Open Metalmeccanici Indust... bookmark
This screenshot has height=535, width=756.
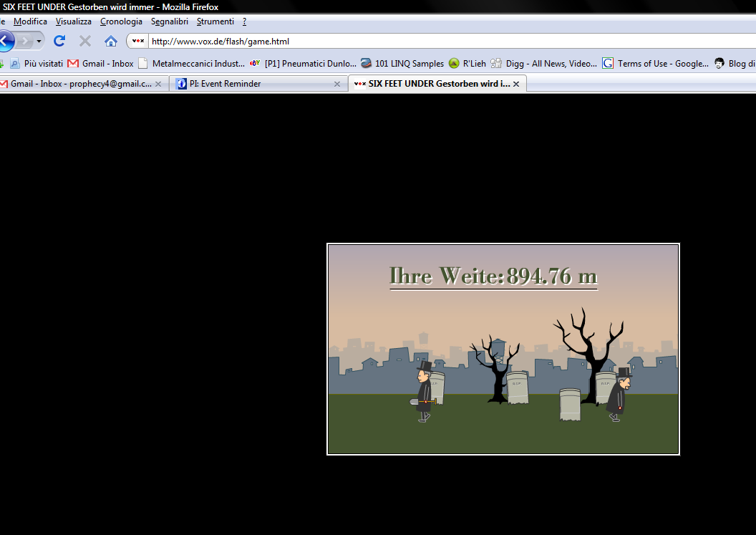coord(191,63)
